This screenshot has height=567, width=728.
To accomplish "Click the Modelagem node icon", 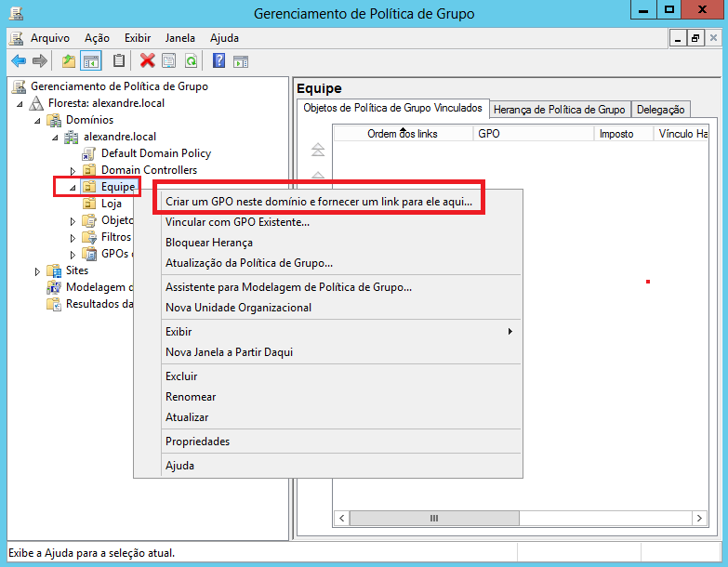I will click(54, 287).
